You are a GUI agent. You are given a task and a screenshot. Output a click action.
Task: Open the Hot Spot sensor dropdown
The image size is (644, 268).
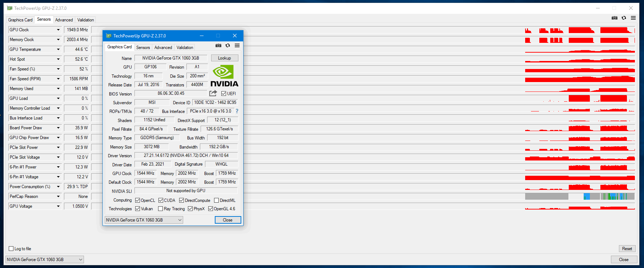(58, 59)
